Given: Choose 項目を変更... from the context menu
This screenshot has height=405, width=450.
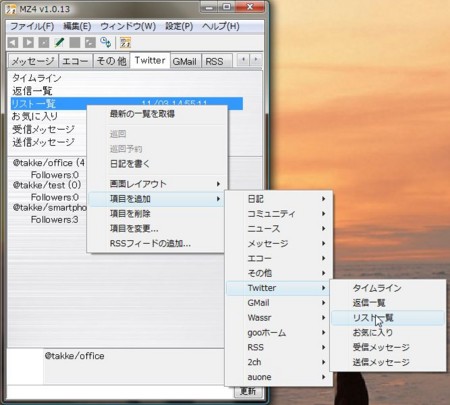Looking at the screenshot, I should pyautogui.click(x=157, y=229).
